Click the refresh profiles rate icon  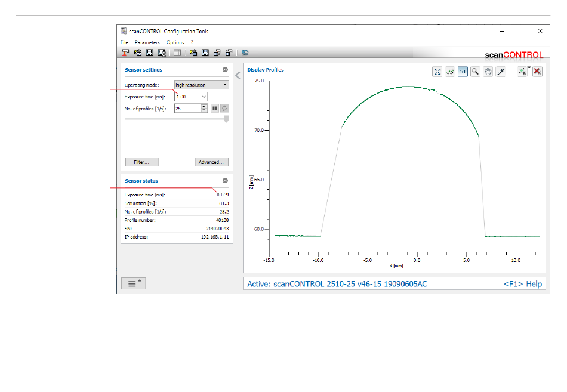[x=225, y=108]
